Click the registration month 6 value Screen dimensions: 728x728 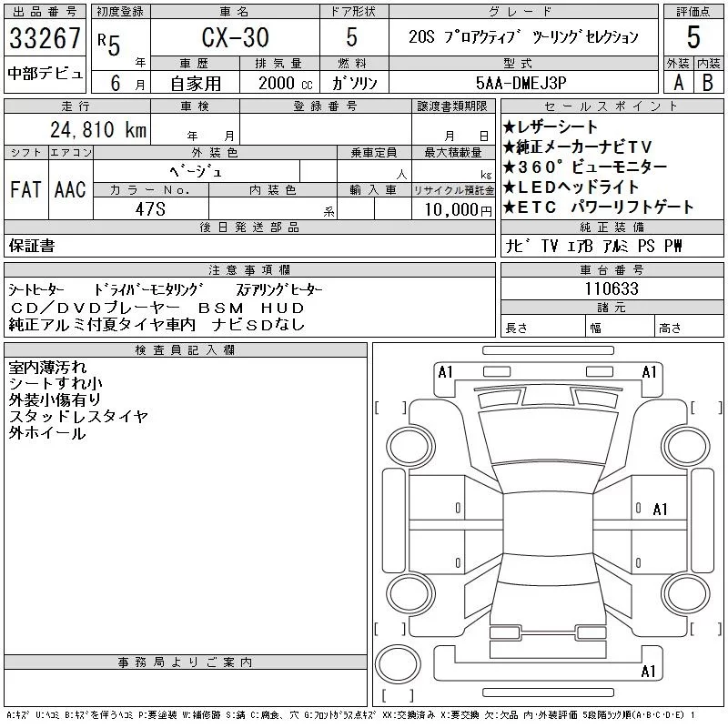(x=116, y=83)
